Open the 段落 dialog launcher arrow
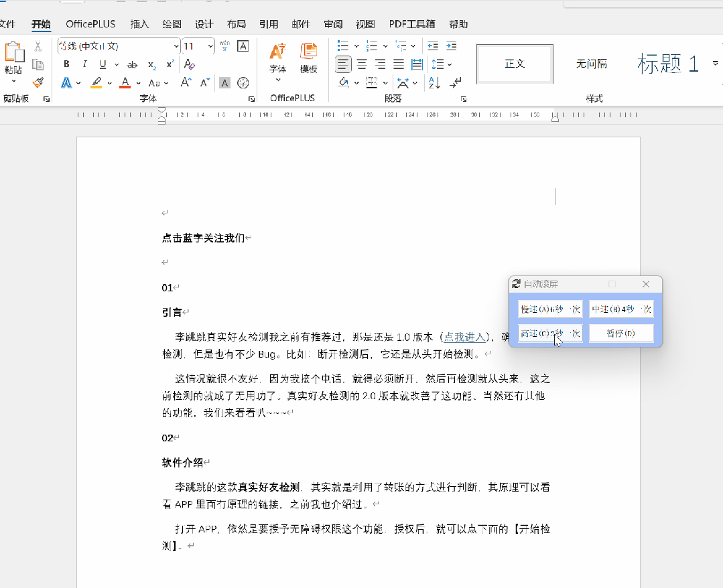 (x=463, y=98)
